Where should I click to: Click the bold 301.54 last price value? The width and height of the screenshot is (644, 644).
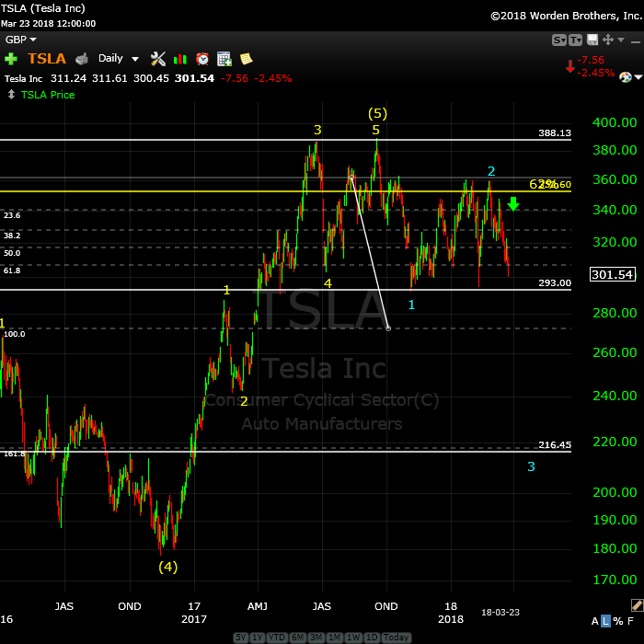[x=194, y=78]
